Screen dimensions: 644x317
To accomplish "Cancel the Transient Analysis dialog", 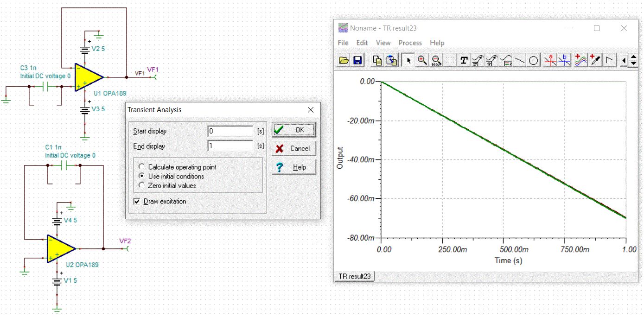I will pyautogui.click(x=294, y=148).
